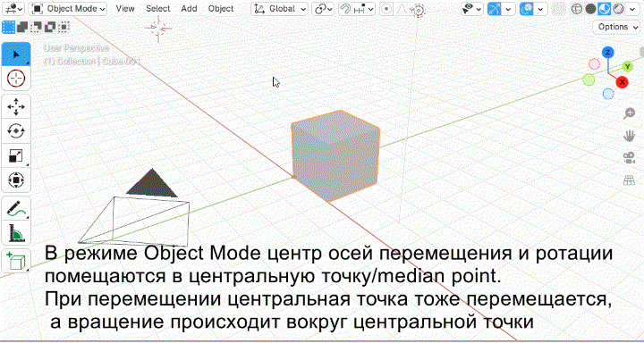Select the Cursor tool in toolbar

pyautogui.click(x=16, y=78)
